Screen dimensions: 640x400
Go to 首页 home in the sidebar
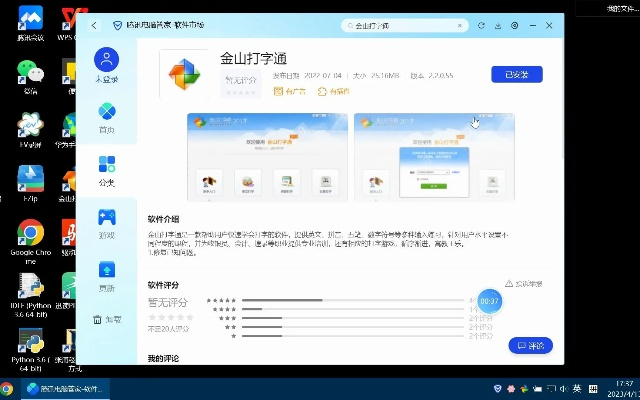pyautogui.click(x=107, y=112)
